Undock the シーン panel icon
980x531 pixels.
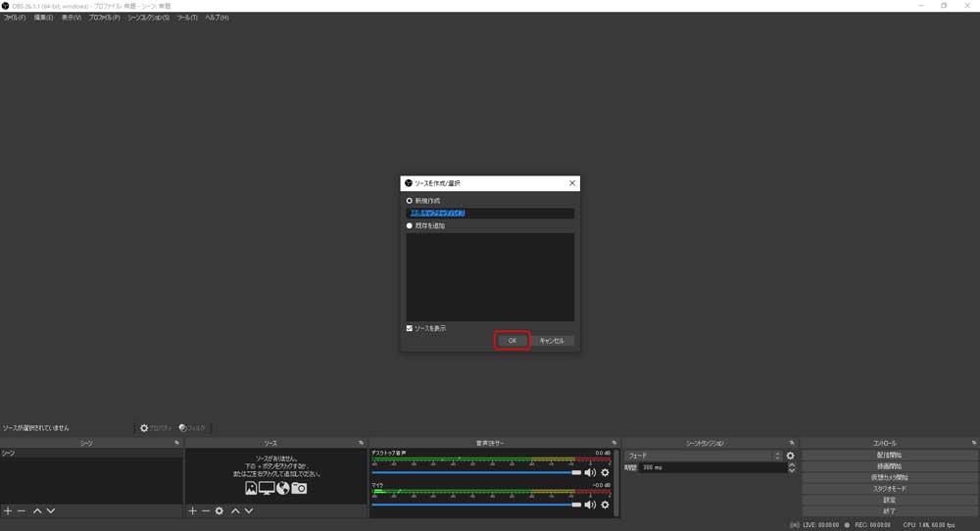176,443
